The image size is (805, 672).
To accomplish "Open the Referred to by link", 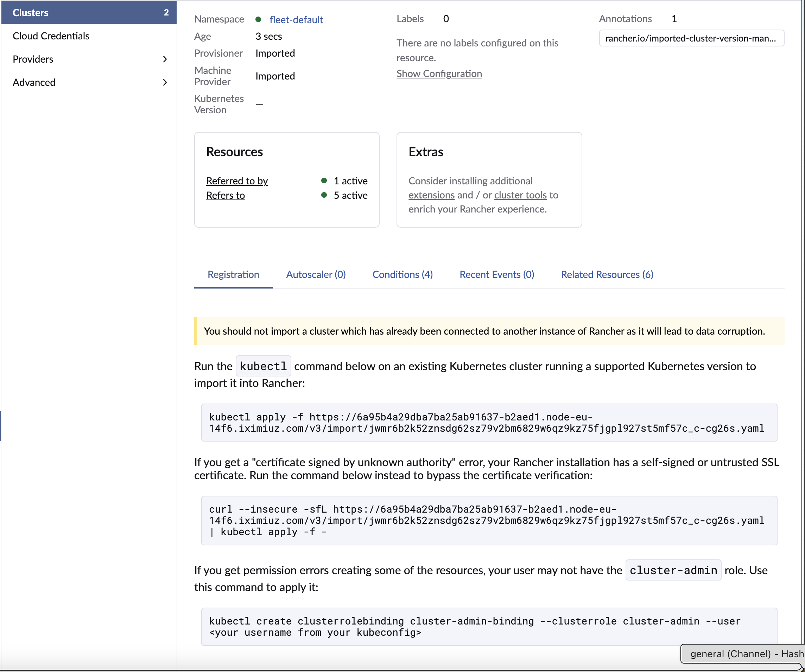I will point(237,180).
